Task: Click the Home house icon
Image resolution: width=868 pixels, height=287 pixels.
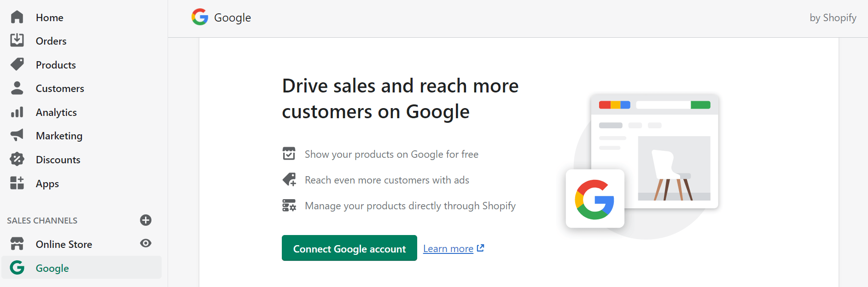Action: coord(17,17)
